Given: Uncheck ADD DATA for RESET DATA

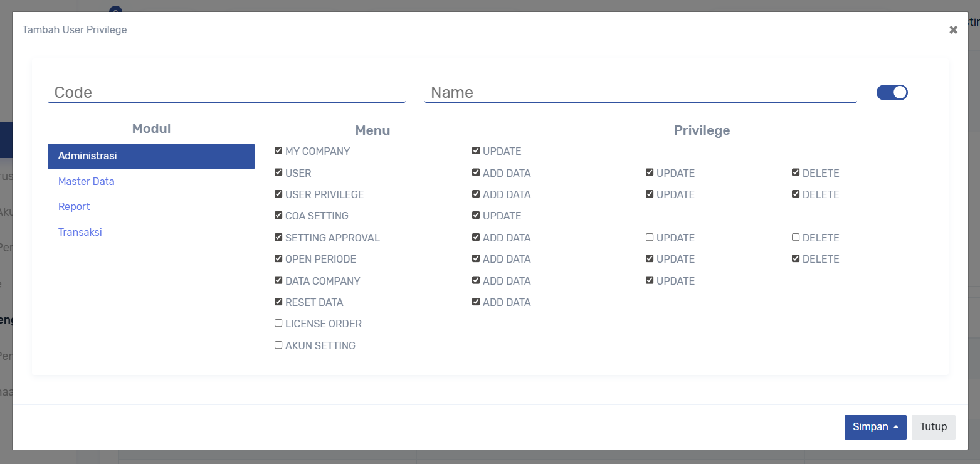Looking at the screenshot, I should (x=476, y=302).
